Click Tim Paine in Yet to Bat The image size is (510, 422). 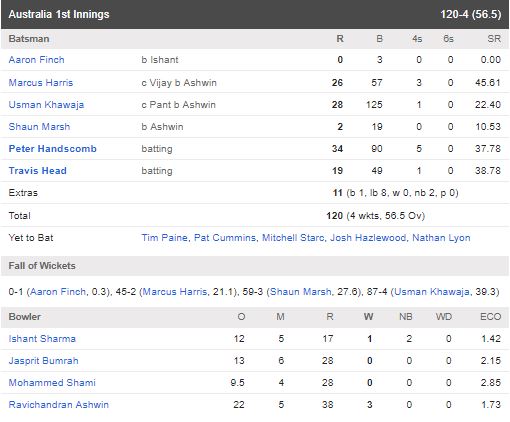click(164, 238)
